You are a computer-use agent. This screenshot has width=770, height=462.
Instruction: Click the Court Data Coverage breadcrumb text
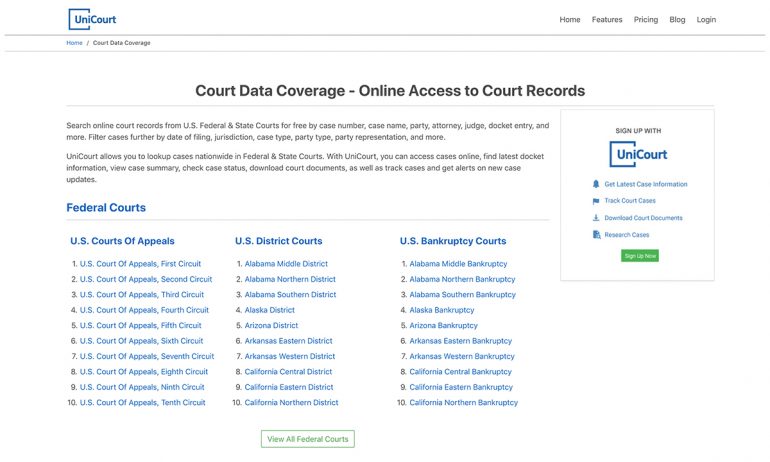point(122,43)
